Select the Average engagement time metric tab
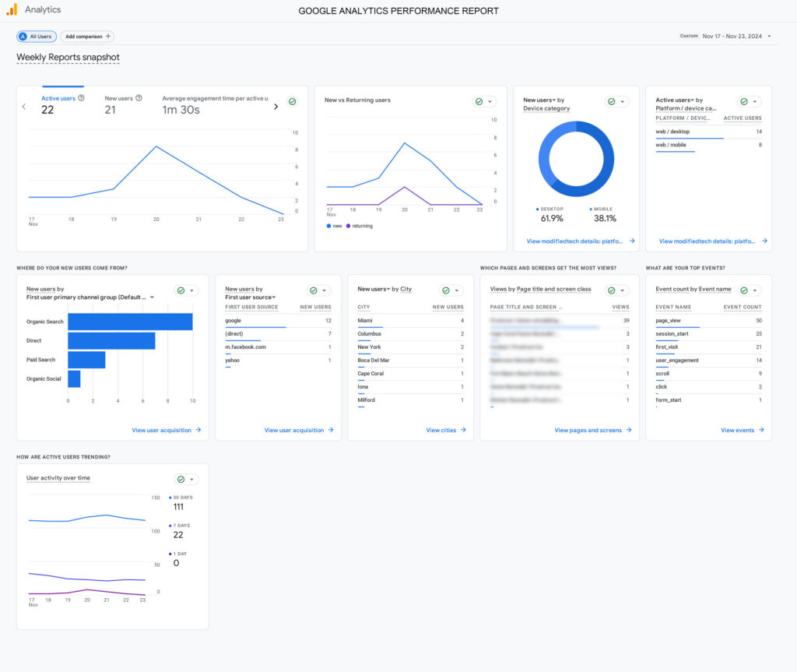 click(215, 105)
